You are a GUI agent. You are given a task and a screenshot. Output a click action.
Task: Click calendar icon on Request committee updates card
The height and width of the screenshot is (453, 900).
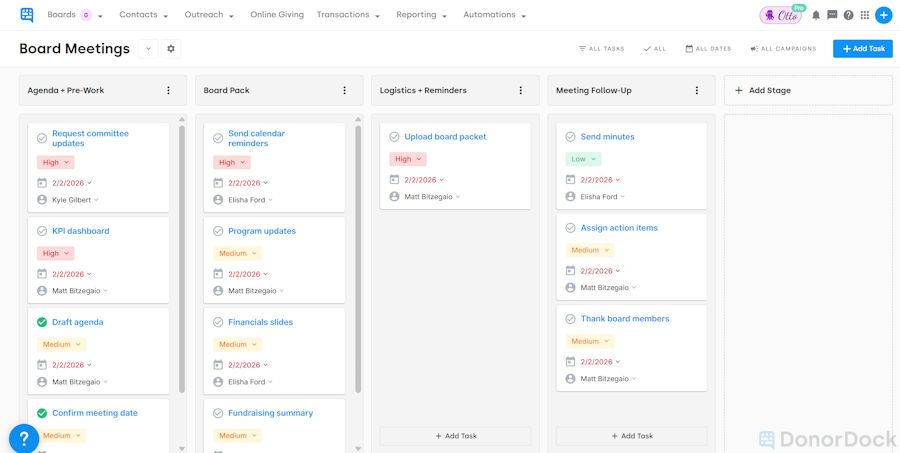point(42,183)
